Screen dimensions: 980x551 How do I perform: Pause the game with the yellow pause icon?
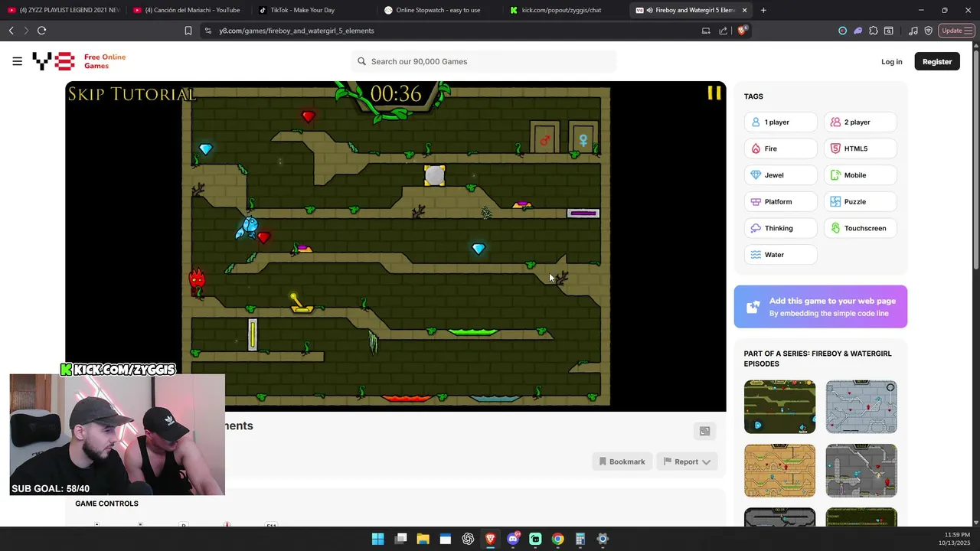(714, 93)
